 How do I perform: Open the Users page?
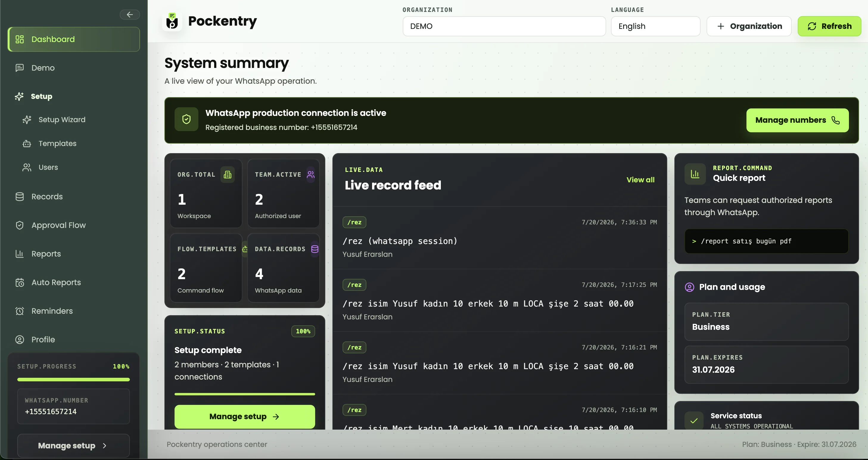tap(48, 167)
